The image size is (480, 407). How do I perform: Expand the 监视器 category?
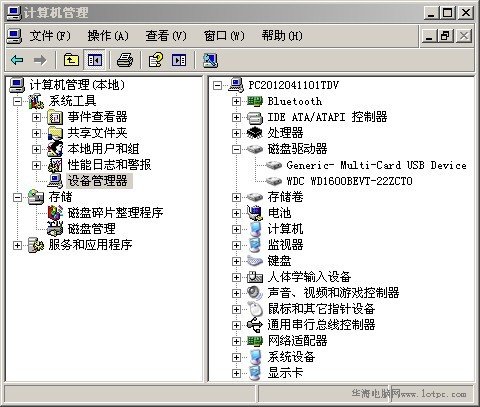[236, 245]
